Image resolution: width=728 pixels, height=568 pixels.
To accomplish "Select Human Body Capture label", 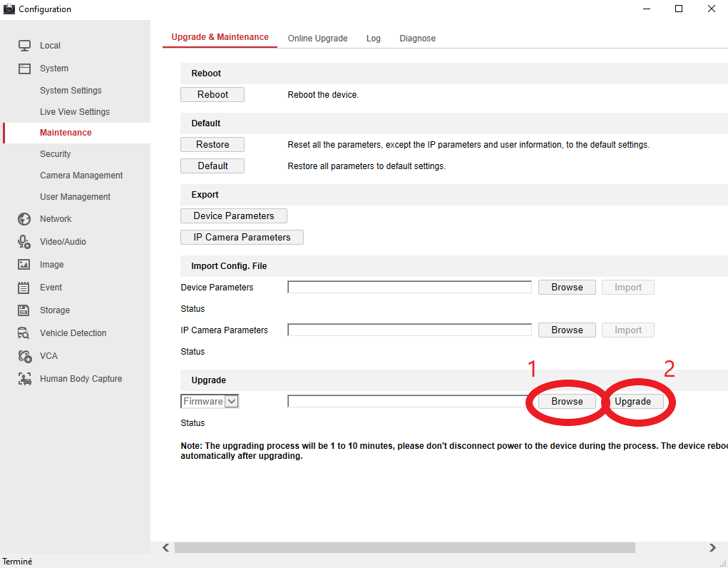I will click(81, 379).
